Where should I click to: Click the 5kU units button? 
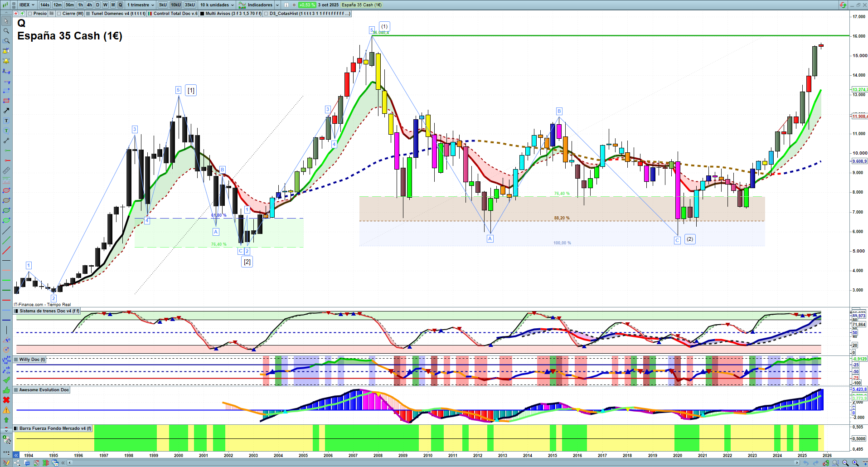click(163, 5)
